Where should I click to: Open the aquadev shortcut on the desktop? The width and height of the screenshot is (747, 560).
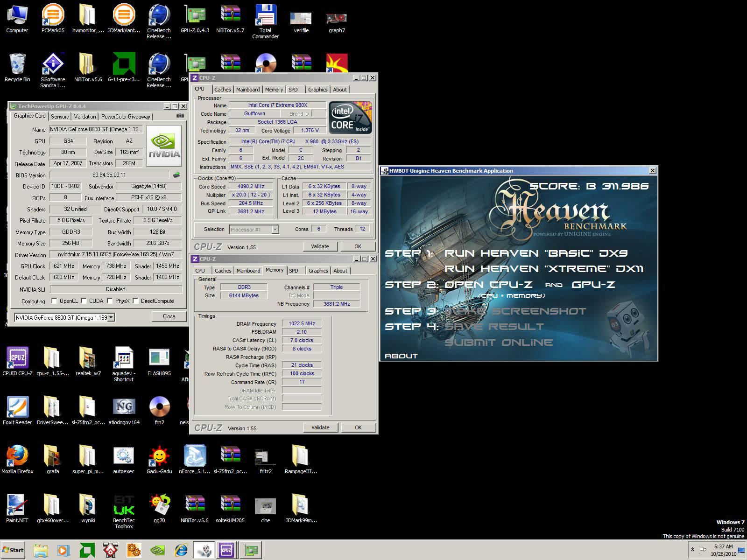[x=124, y=364]
